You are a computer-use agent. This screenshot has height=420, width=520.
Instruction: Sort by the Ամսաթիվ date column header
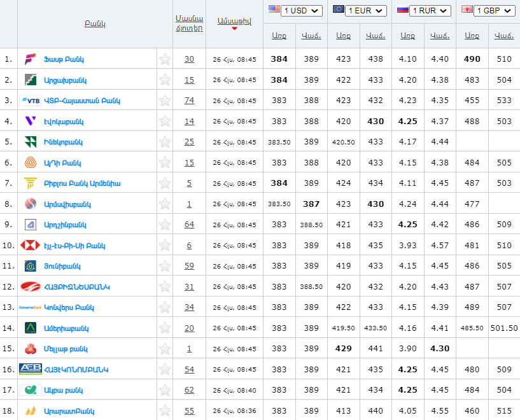(234, 21)
